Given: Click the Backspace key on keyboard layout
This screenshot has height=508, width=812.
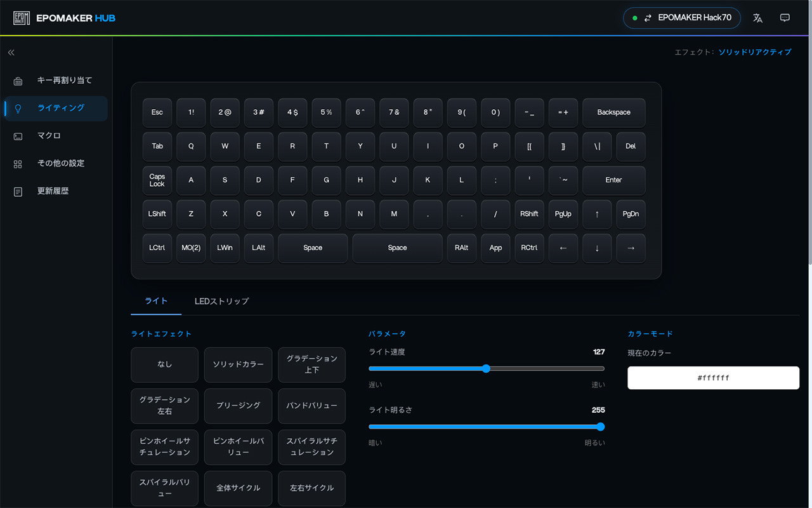Looking at the screenshot, I should [613, 112].
